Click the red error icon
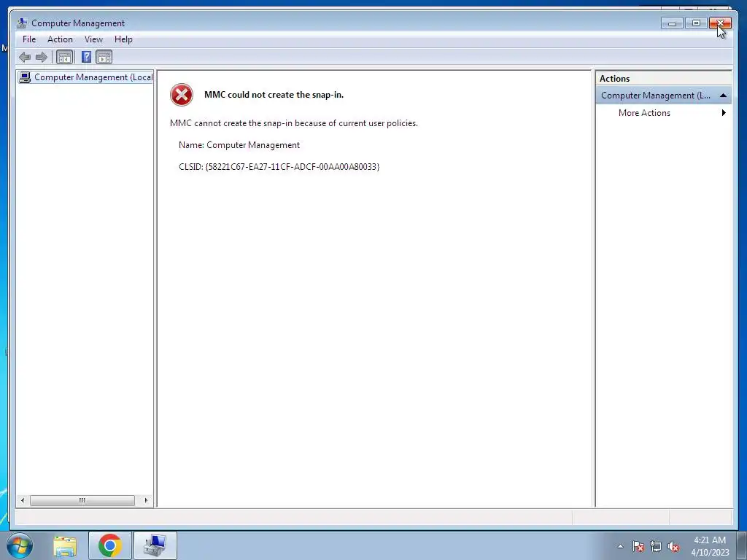The height and width of the screenshot is (560, 747). 182,95
